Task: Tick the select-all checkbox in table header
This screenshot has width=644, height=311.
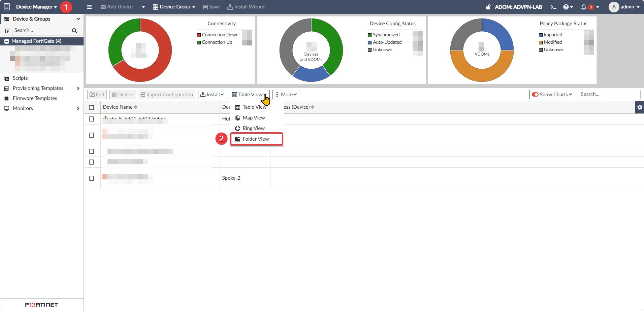Action: click(x=91, y=107)
